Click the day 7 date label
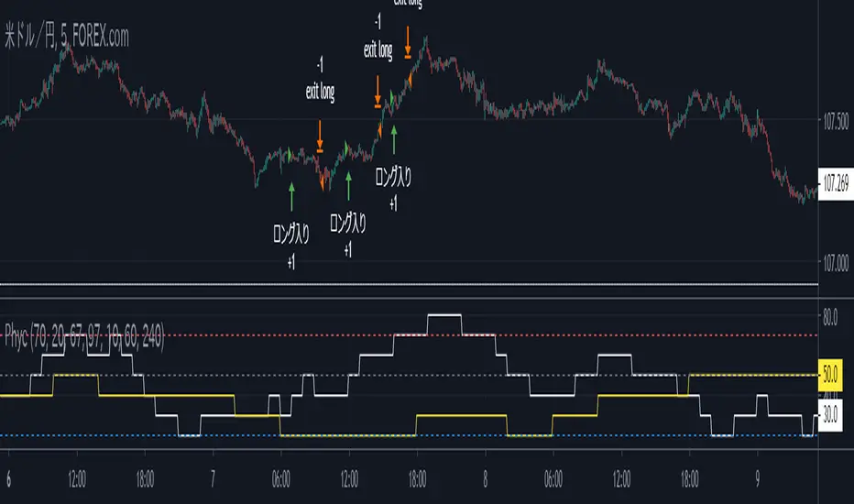The image size is (854, 504). pos(213,479)
